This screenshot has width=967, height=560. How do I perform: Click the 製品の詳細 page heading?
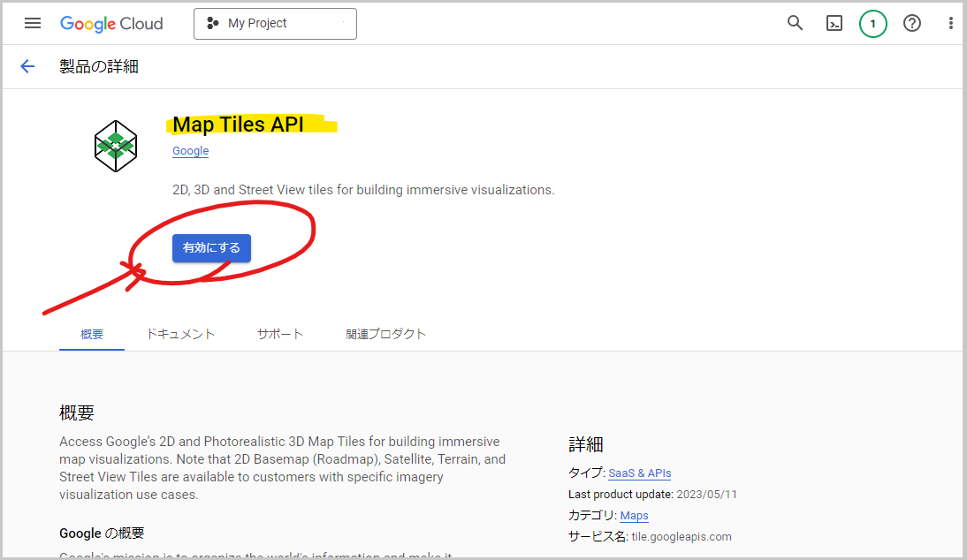99,66
